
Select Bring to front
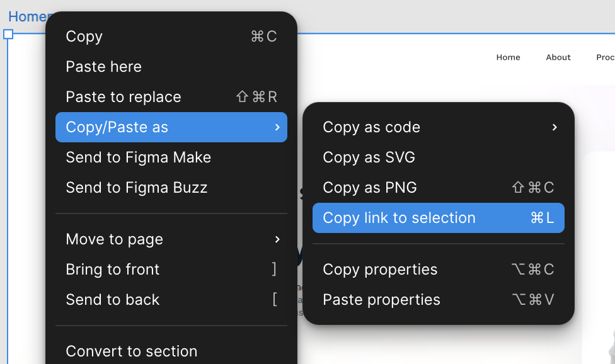[113, 270]
